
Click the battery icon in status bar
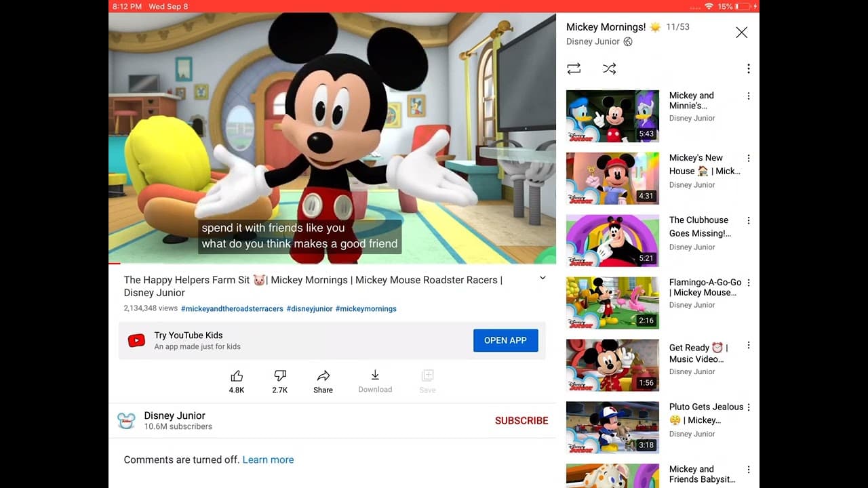coord(743,6)
